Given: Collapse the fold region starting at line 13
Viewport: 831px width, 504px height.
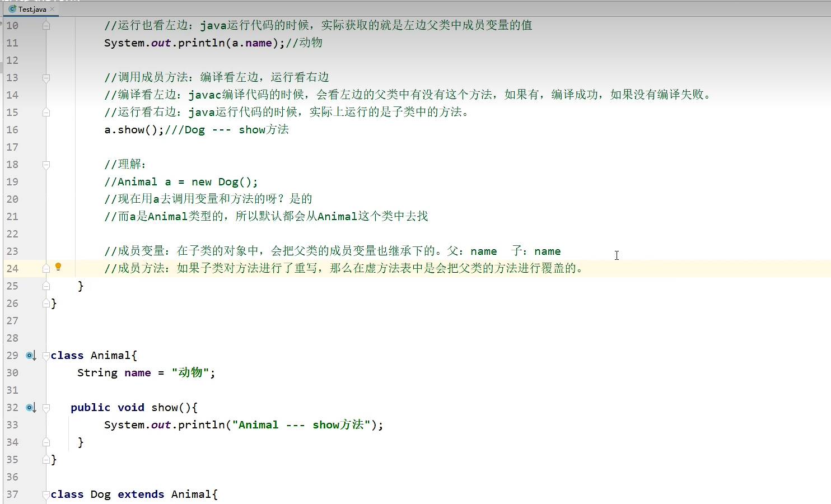Looking at the screenshot, I should pos(46,78).
